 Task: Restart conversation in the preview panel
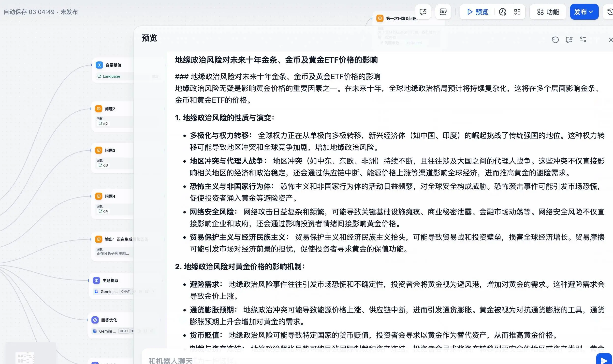[x=555, y=40]
